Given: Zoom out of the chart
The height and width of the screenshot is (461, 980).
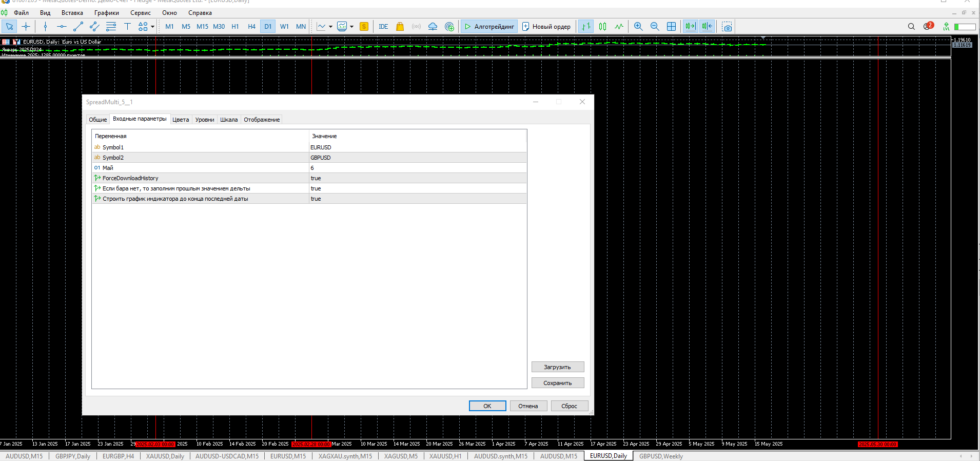Looking at the screenshot, I should point(655,27).
